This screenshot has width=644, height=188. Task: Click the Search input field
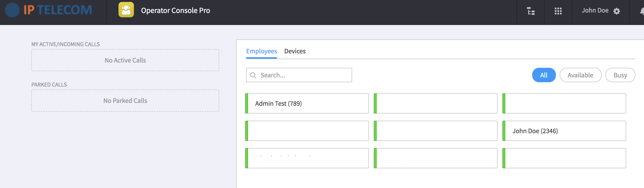tap(299, 75)
